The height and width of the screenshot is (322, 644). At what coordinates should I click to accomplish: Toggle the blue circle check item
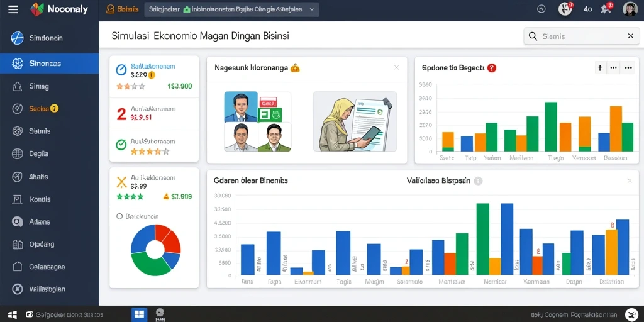coord(121,70)
